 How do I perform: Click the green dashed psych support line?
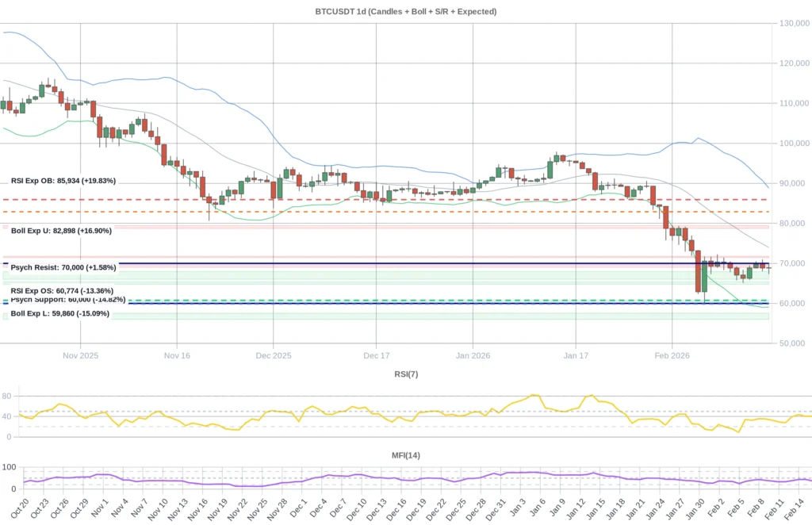[x=396, y=299]
